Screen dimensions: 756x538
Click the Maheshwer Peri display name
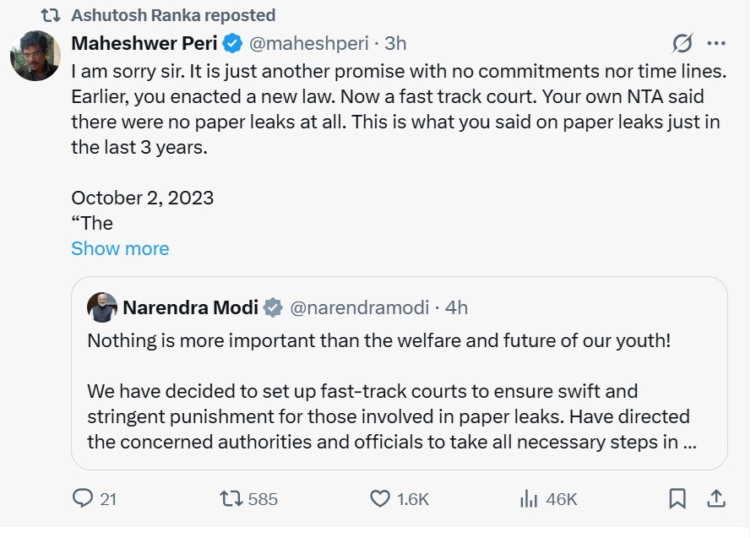point(144,43)
